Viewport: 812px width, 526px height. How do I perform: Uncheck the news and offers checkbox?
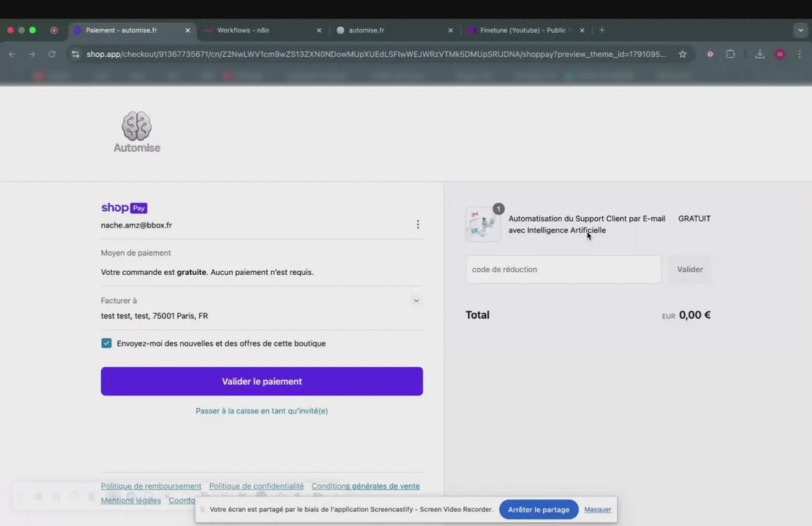pyautogui.click(x=106, y=343)
